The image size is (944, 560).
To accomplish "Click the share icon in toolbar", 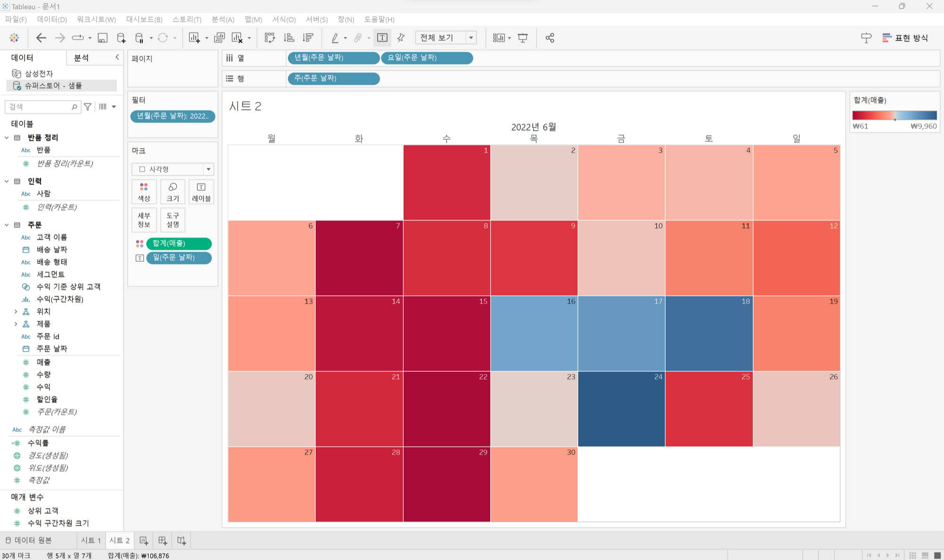I will [x=550, y=38].
